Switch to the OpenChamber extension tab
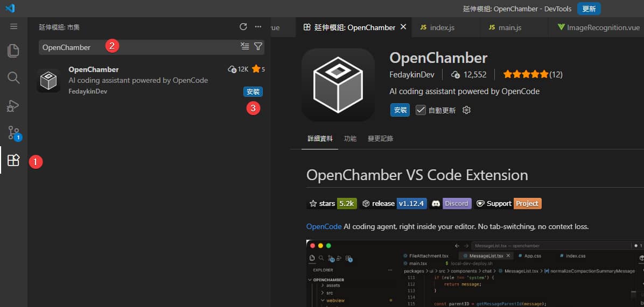The image size is (644, 307). click(x=354, y=27)
